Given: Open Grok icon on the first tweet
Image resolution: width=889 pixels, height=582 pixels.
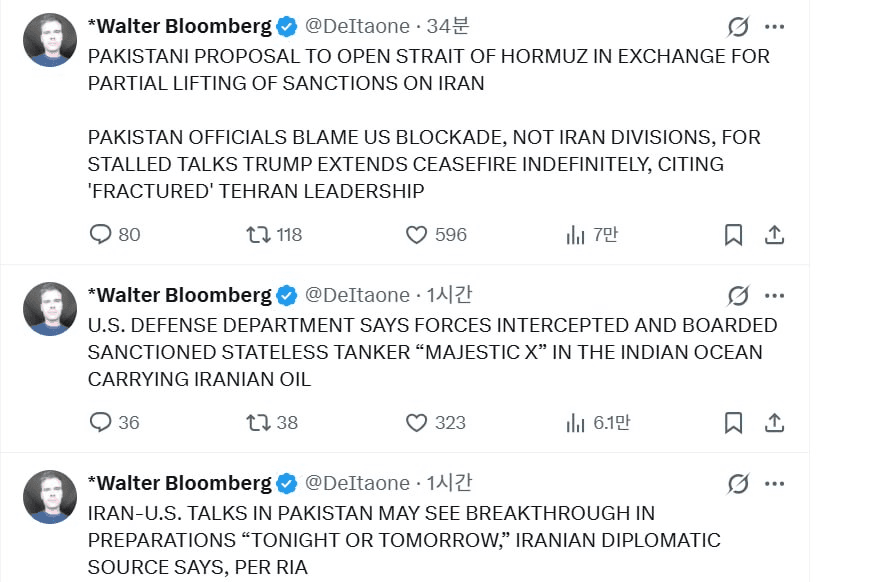Looking at the screenshot, I should pos(738,27).
